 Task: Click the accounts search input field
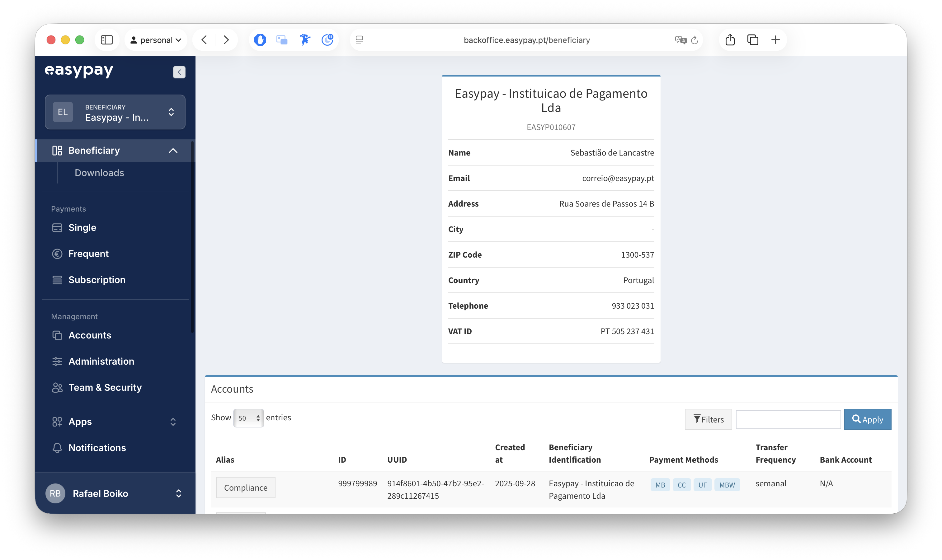[788, 419]
